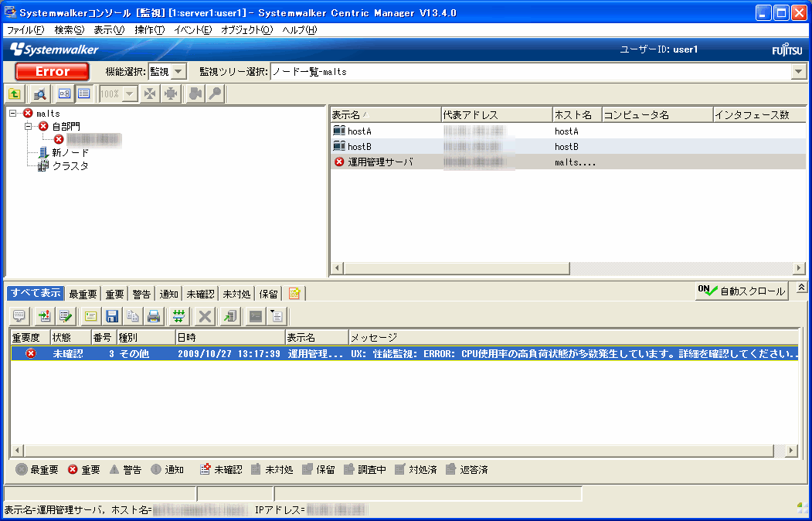Switch to 未対処 tab
812x521 pixels.
click(x=236, y=295)
